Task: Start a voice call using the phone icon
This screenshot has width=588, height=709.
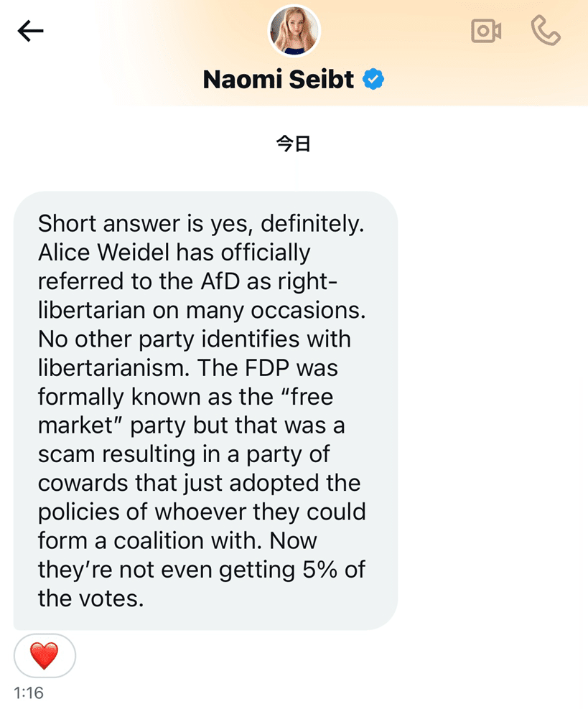Action: coord(546,31)
